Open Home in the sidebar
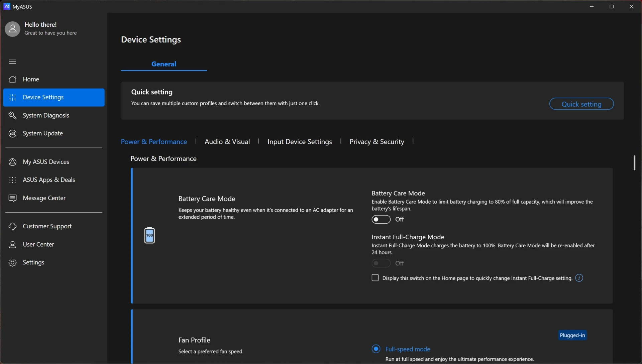 click(53, 79)
